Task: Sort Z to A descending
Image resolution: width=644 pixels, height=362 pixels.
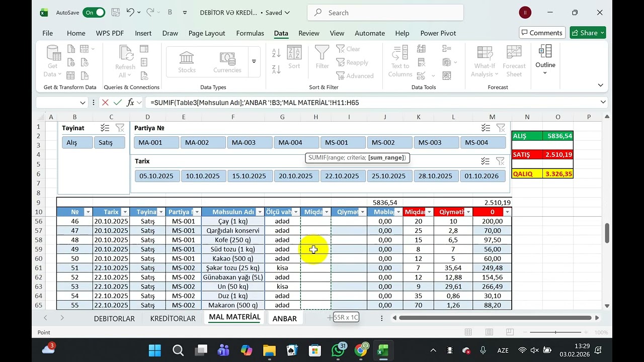Action: point(276,69)
